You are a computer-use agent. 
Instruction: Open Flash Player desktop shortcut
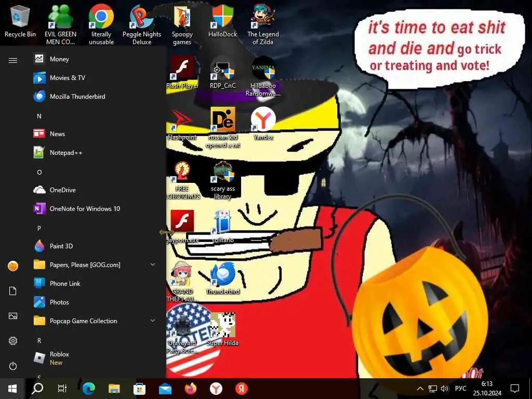pos(182,73)
